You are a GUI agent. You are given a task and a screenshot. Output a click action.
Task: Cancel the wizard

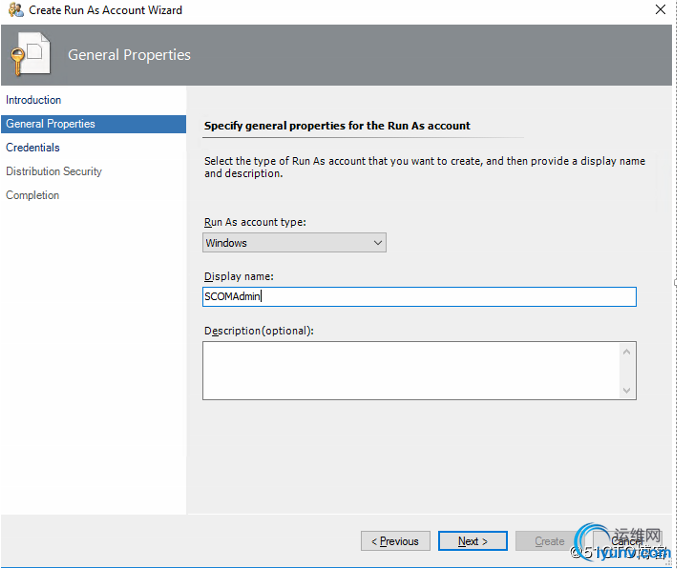[627, 541]
